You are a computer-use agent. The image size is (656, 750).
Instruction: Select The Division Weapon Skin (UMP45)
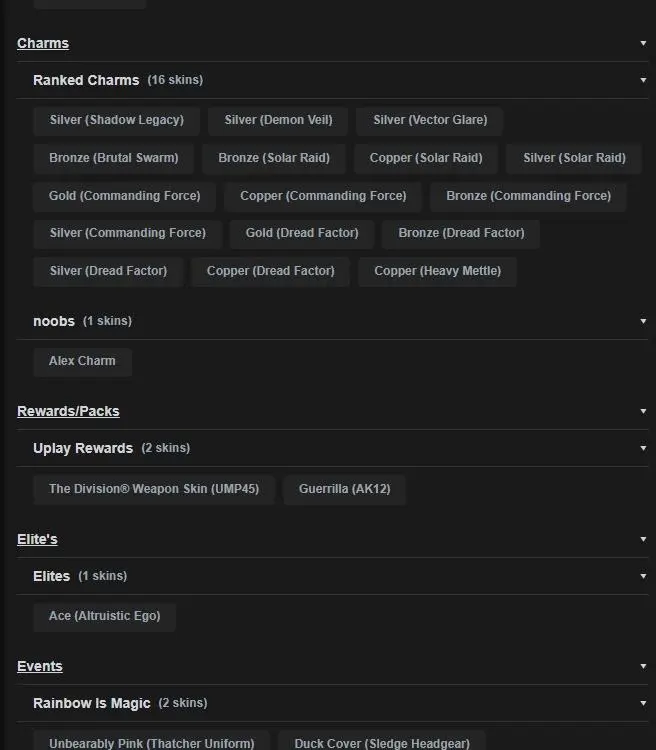154,489
